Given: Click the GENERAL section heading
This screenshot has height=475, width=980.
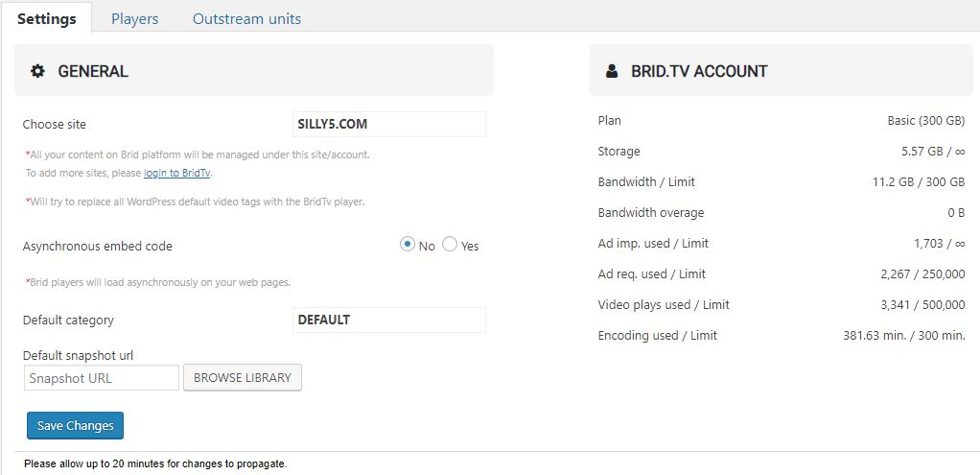Looking at the screenshot, I should click(93, 71).
